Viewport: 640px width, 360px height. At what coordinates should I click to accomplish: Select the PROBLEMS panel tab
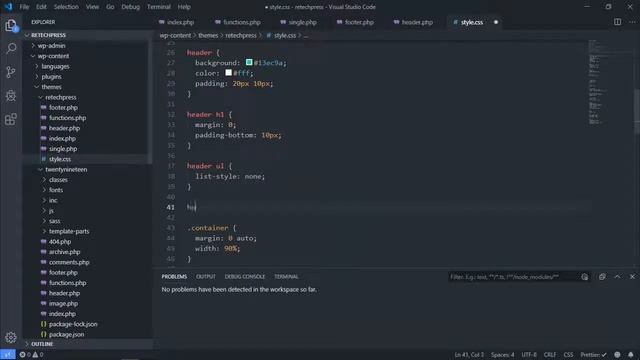(174, 277)
